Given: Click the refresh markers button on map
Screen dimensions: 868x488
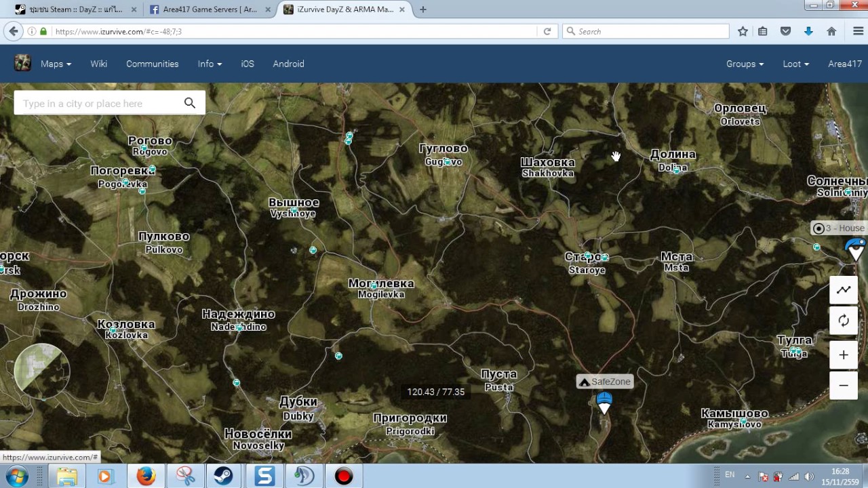Looking at the screenshot, I should [844, 321].
